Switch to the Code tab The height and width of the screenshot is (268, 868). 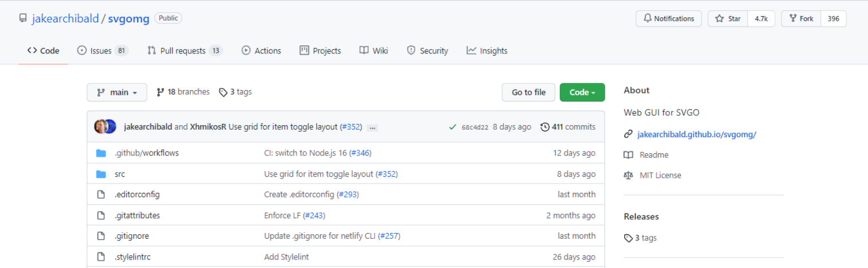tap(43, 51)
